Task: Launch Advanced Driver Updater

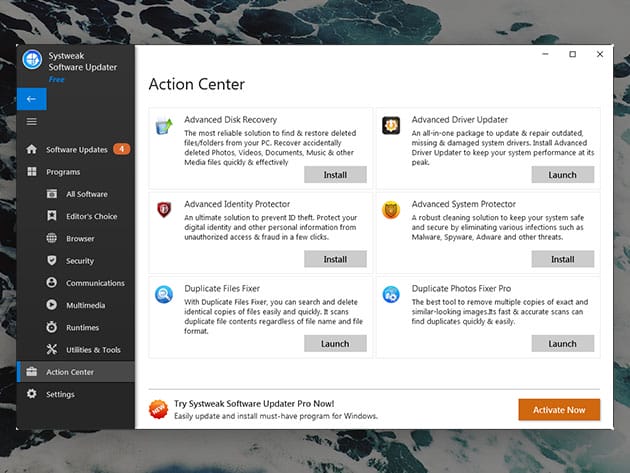Action: [x=562, y=175]
